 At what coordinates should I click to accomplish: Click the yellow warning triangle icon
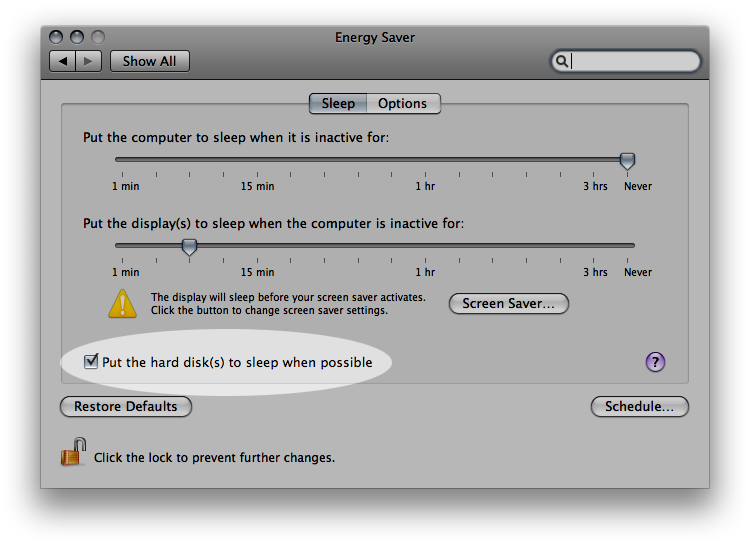coord(122,303)
